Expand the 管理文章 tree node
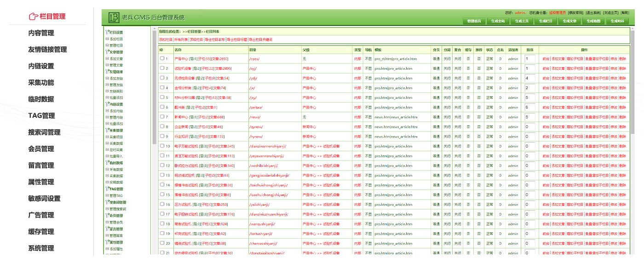The height and width of the screenshot is (264, 644). pos(107,65)
